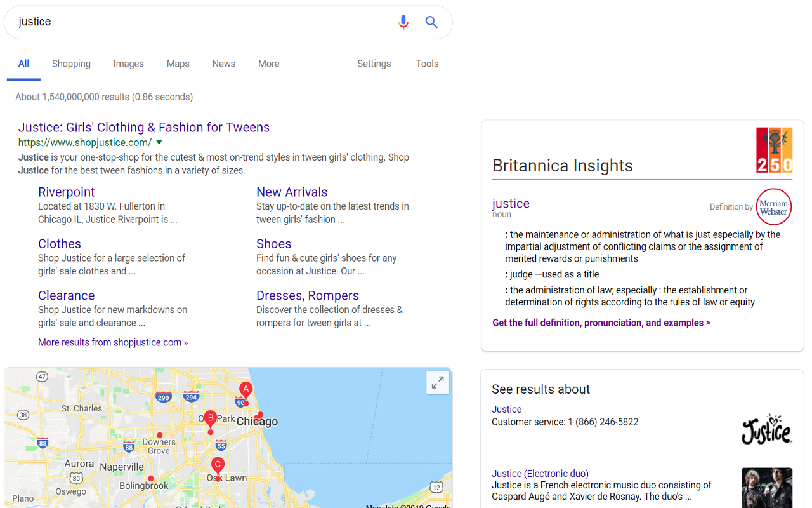The width and height of the screenshot is (812, 508).
Task: Click the justice word in Britannica Insights
Action: [511, 203]
